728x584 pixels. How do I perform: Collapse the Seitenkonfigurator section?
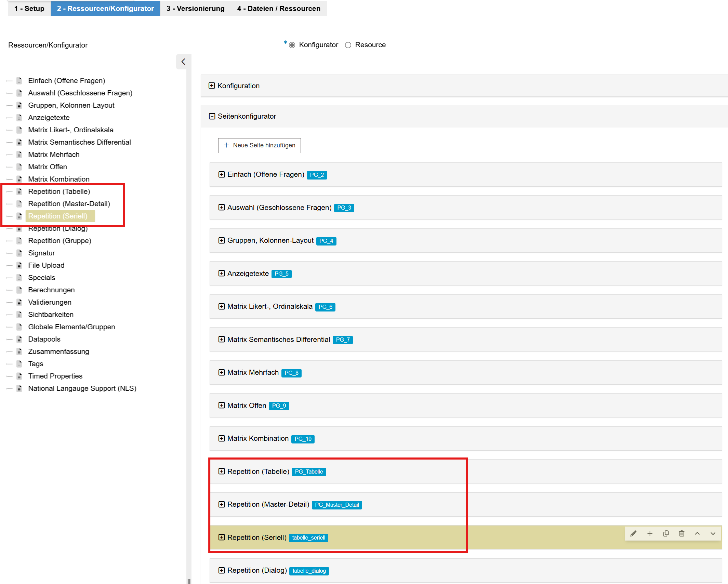212,116
